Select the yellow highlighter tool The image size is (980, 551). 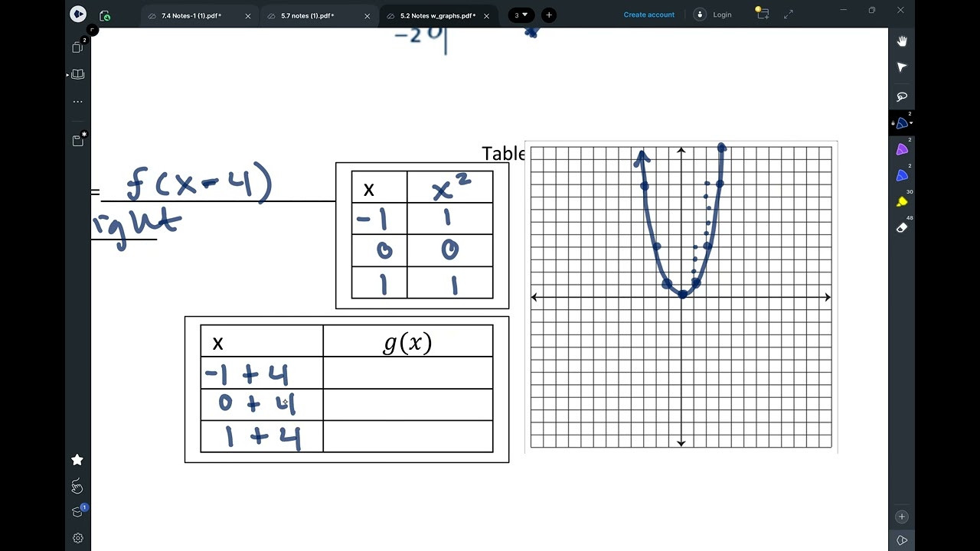(x=902, y=202)
